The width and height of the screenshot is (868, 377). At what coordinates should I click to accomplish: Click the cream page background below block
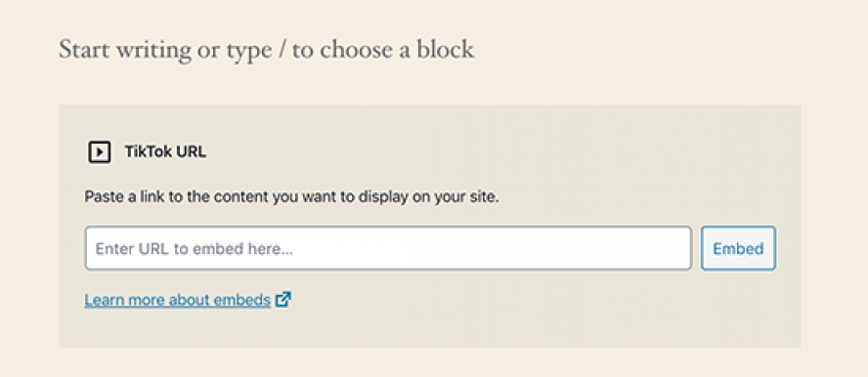pyautogui.click(x=429, y=362)
